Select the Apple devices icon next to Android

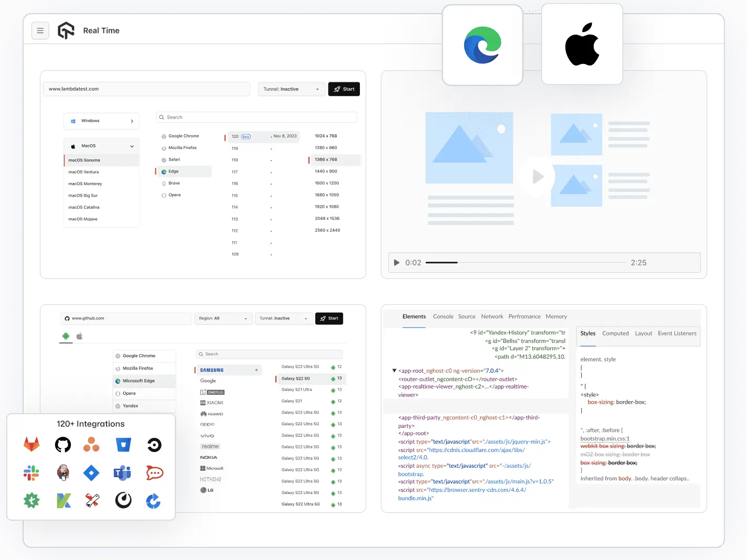click(x=79, y=336)
